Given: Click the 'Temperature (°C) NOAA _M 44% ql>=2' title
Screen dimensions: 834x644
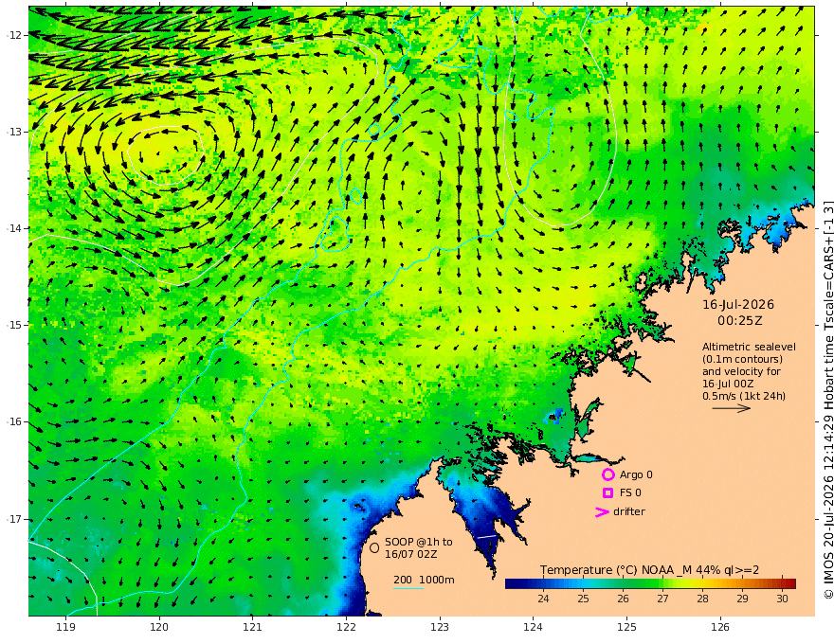Looking at the screenshot, I should pyautogui.click(x=649, y=570).
